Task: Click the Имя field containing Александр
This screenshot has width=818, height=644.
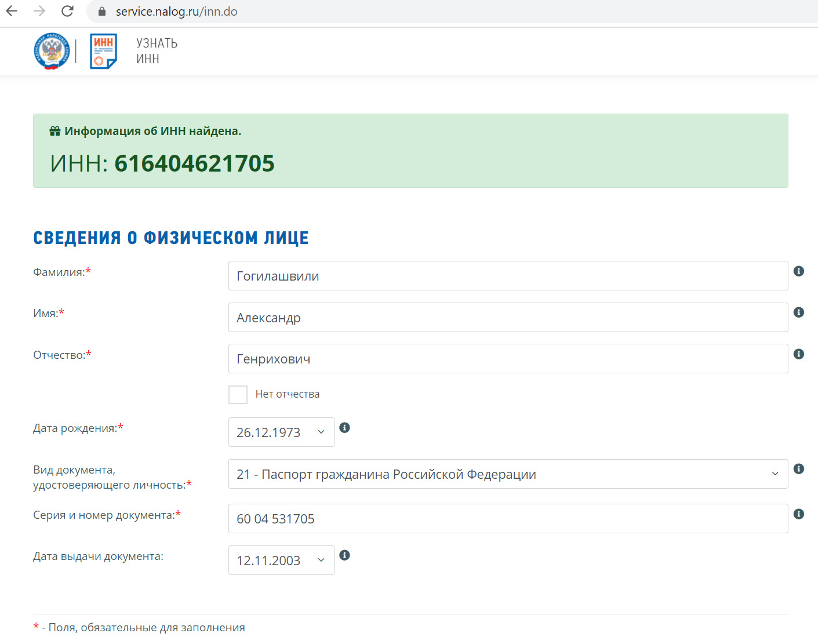Action: coord(507,318)
